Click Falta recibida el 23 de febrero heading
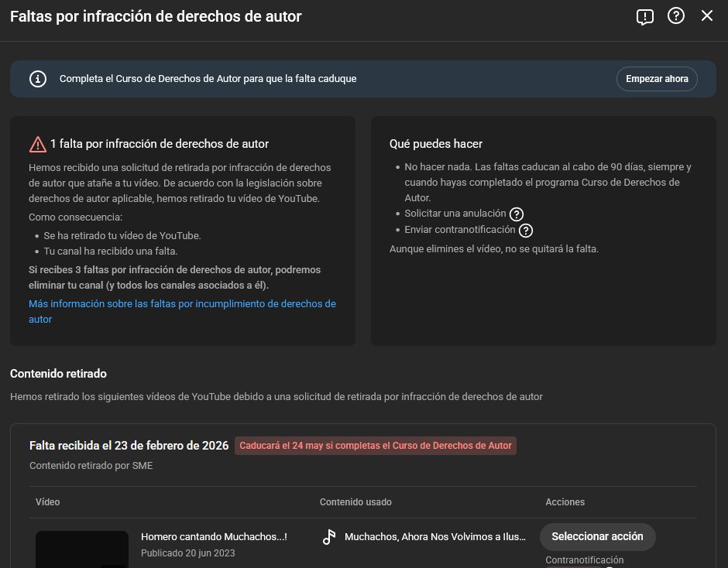 pyautogui.click(x=129, y=446)
